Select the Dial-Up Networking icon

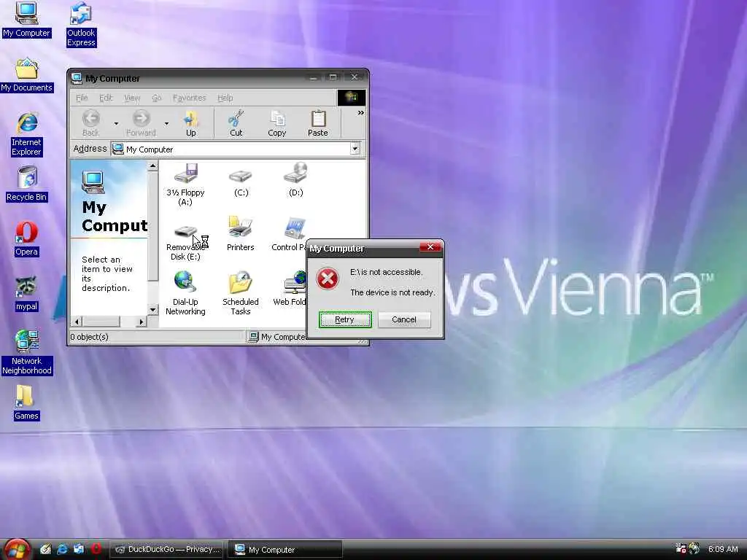point(185,293)
